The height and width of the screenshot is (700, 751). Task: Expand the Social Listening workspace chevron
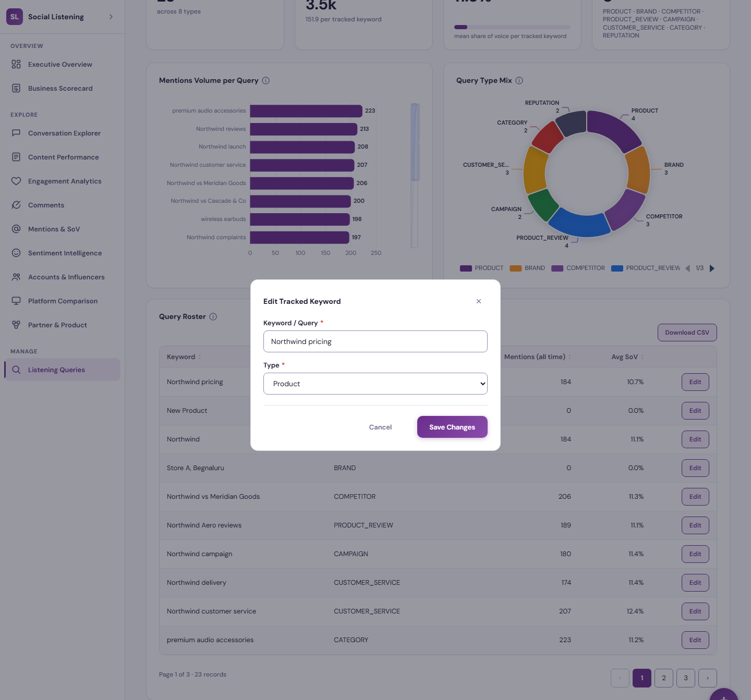tap(111, 17)
